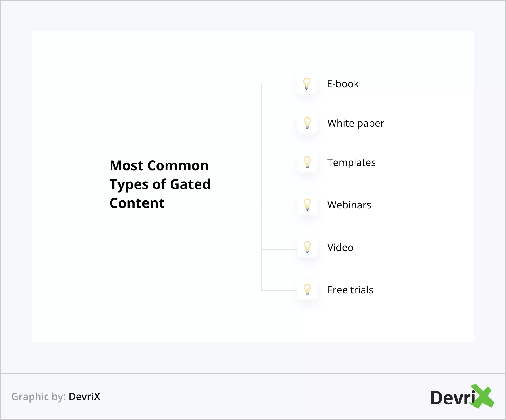
Task: Click the Free trials label
Action: point(350,290)
